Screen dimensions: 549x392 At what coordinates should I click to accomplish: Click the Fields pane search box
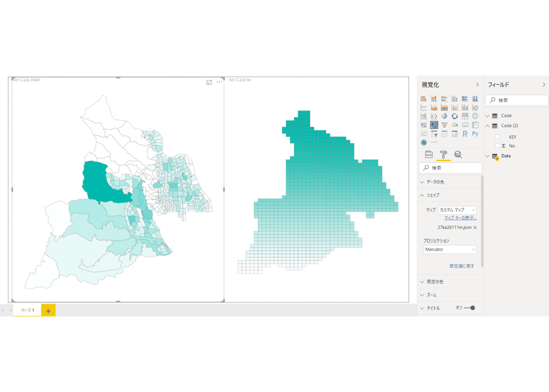click(x=516, y=100)
